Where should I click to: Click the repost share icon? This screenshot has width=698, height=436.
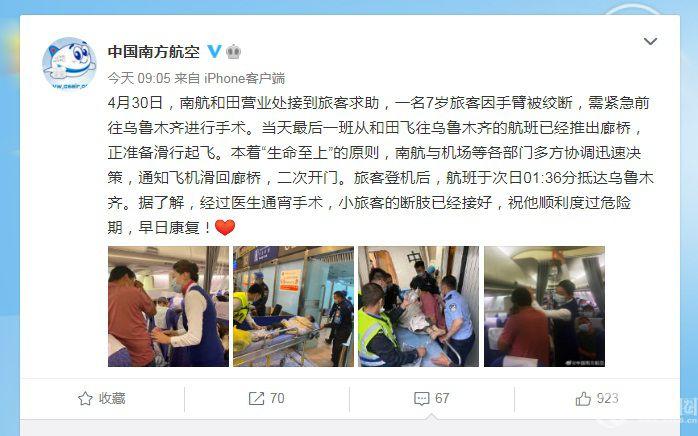[x=256, y=398]
